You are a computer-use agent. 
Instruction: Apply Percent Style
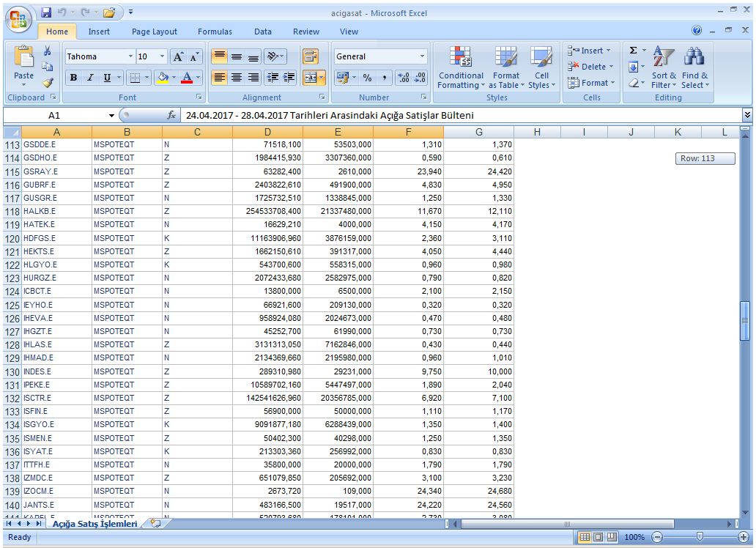click(x=368, y=78)
